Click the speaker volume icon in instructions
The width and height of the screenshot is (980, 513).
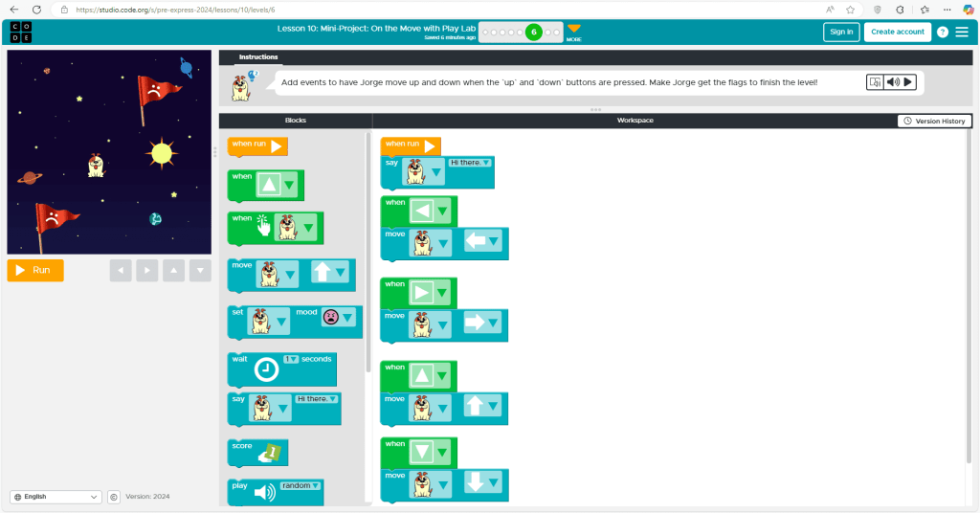pyautogui.click(x=892, y=82)
